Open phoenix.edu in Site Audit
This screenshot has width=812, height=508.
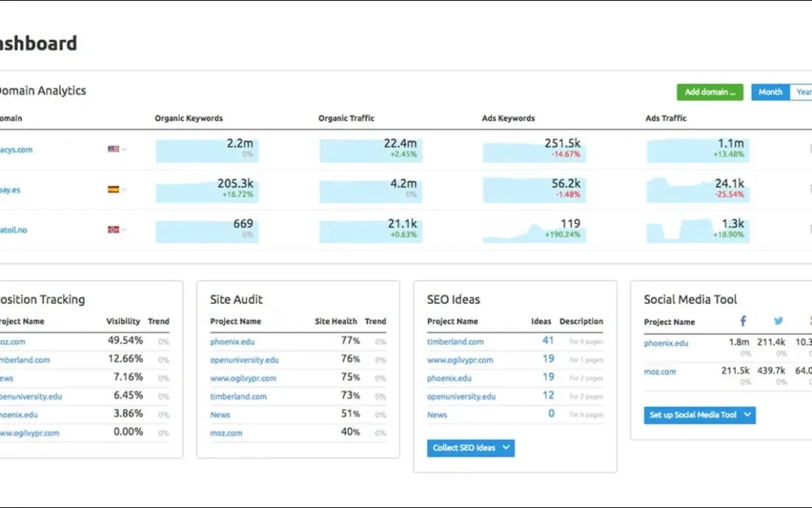232,342
